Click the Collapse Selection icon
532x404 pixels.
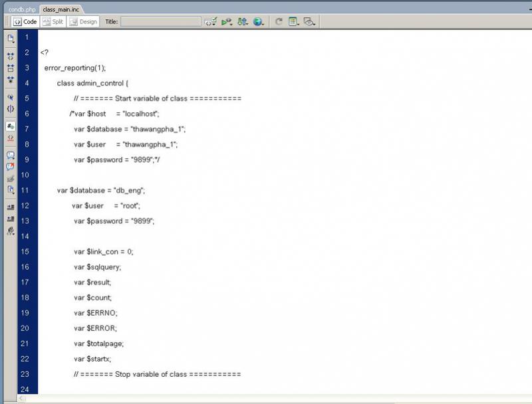click(x=11, y=68)
